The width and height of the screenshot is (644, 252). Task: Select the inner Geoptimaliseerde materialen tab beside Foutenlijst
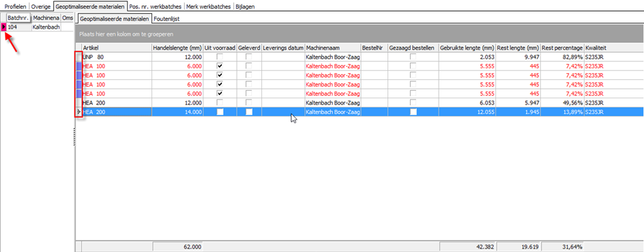[115, 18]
